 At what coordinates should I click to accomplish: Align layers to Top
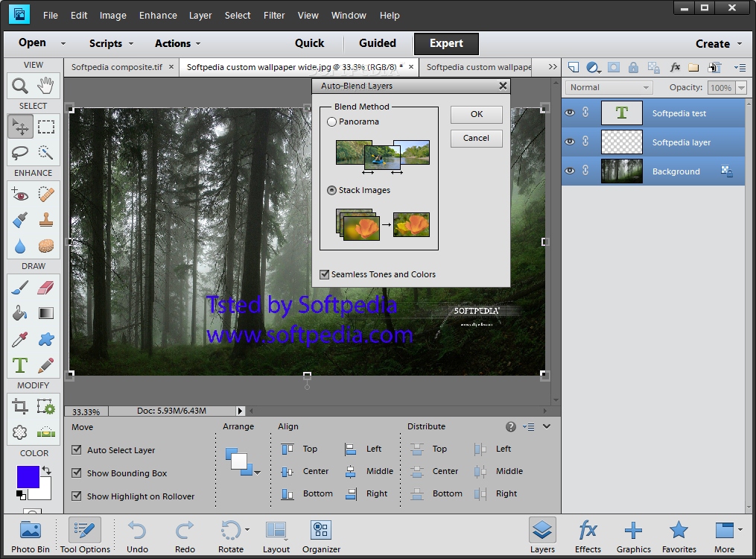(x=299, y=449)
